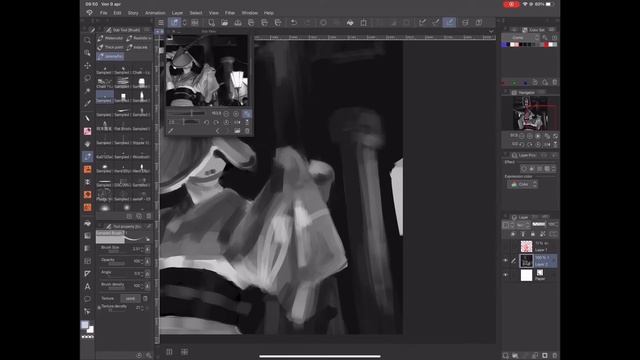
Task: Click the zoom out icon in Sub View panel
Action: (x=226, y=113)
